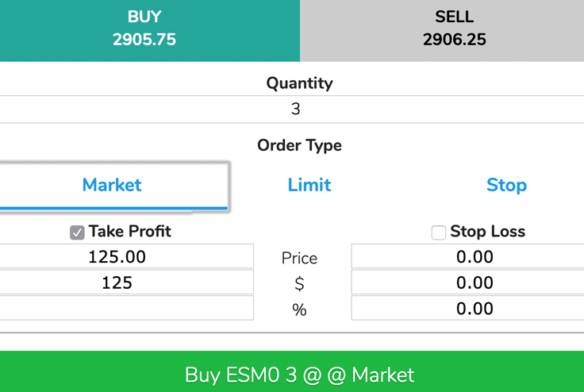Click the Stop Loss percent field
Viewport: 584px width, 392px height.
[x=468, y=308]
